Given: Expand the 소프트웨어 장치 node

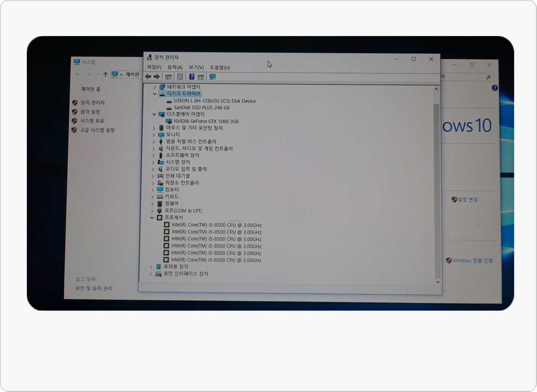Looking at the screenshot, I should (154, 156).
